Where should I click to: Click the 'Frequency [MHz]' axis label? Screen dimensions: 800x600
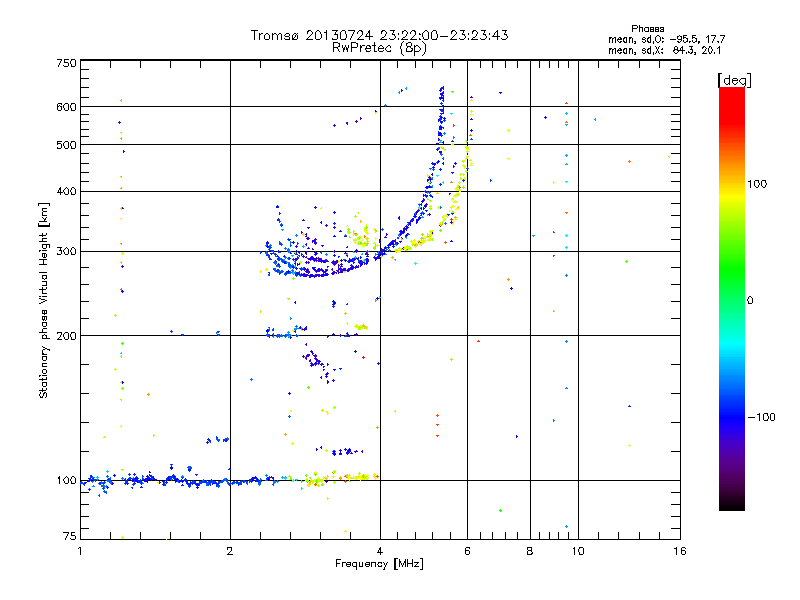click(x=379, y=564)
